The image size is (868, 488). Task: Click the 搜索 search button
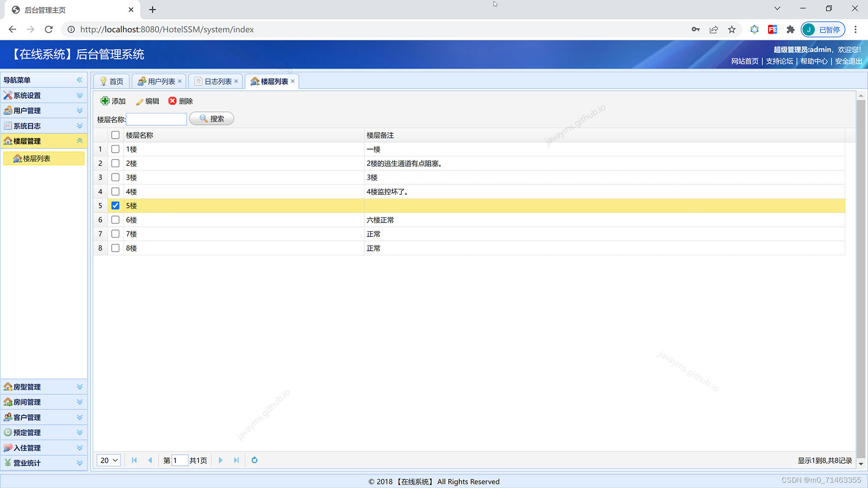pos(212,118)
